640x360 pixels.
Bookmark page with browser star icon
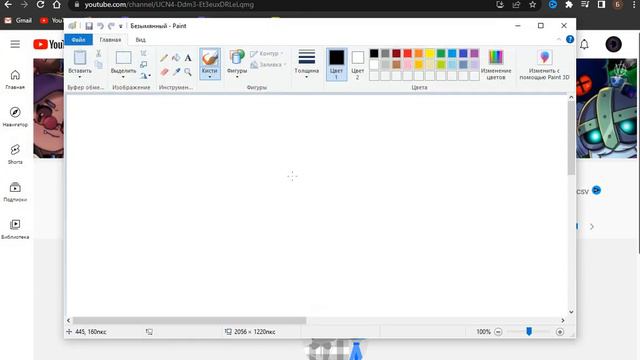(533, 5)
